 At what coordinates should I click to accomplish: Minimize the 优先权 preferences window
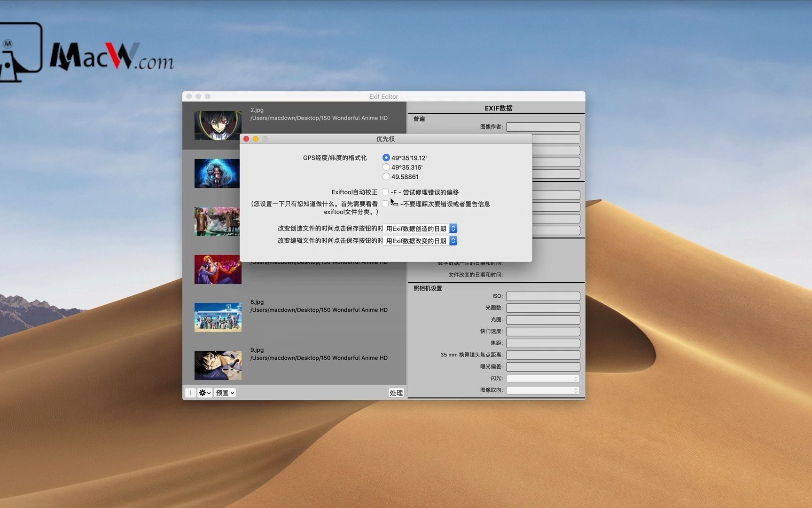tap(256, 139)
